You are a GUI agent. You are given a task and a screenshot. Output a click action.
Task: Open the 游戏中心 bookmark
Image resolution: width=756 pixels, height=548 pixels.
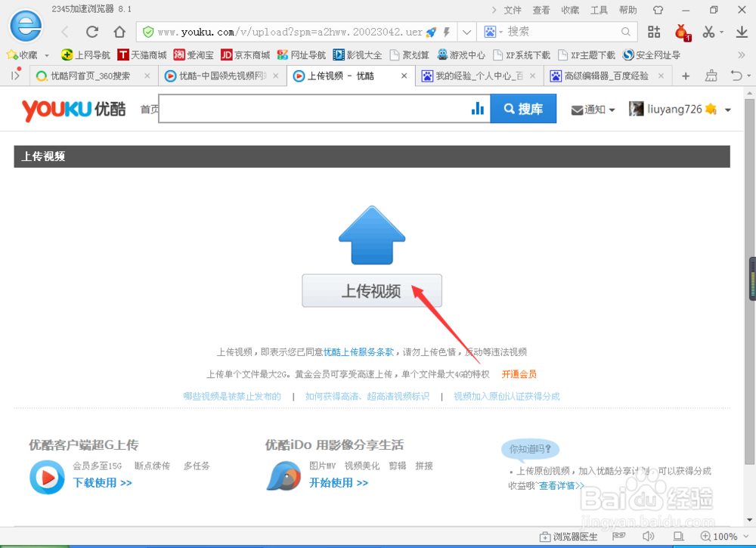[461, 55]
